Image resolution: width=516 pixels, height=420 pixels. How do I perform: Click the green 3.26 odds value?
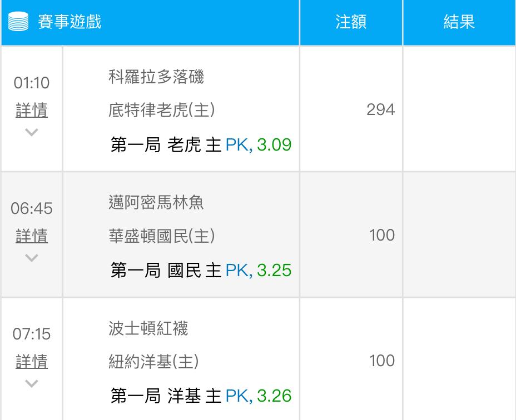pyautogui.click(x=274, y=396)
